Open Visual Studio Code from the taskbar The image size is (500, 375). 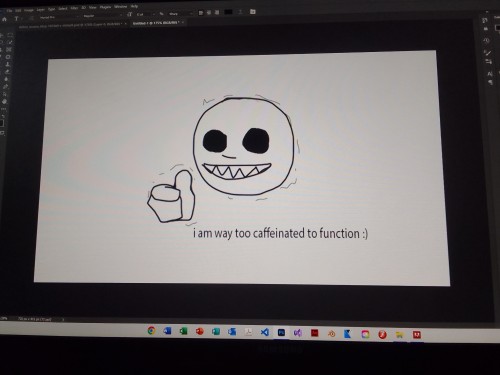265,332
